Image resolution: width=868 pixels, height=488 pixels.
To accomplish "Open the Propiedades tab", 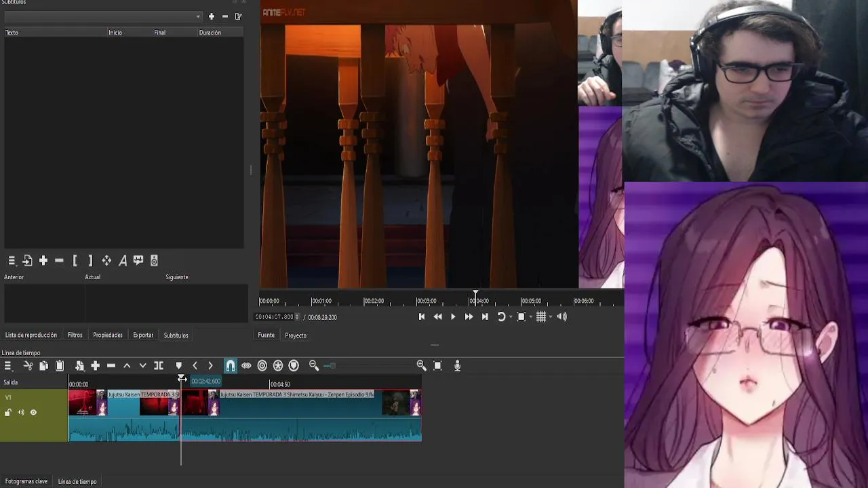I will click(x=108, y=335).
